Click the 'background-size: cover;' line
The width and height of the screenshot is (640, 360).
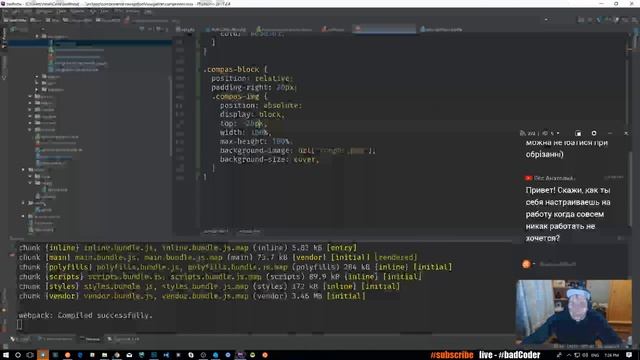(x=269, y=159)
